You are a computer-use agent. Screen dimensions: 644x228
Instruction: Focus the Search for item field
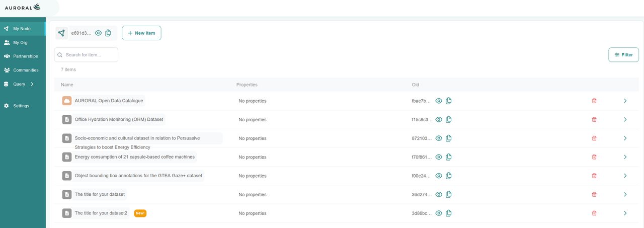86,55
